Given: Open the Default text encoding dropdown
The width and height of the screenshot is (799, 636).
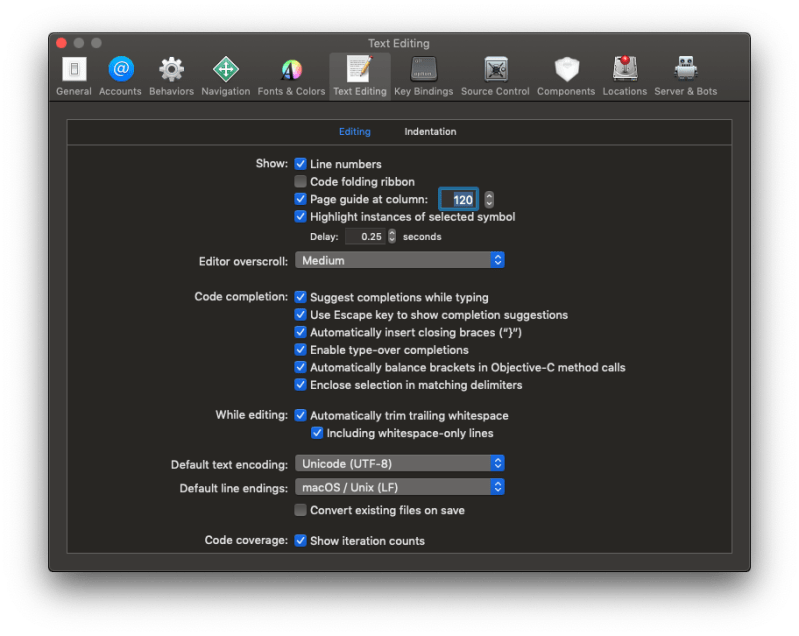Looking at the screenshot, I should click(400, 463).
